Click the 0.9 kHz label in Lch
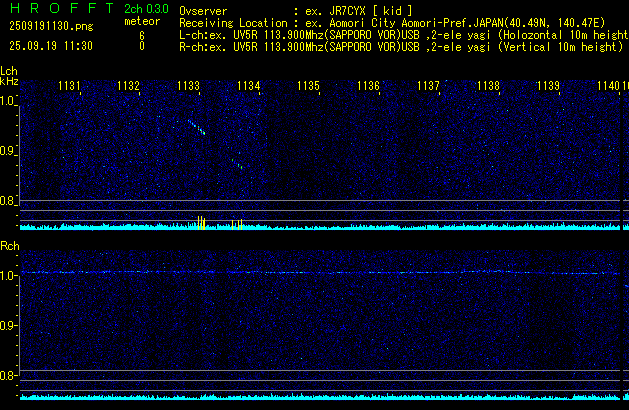629x410 pixels. [8, 152]
